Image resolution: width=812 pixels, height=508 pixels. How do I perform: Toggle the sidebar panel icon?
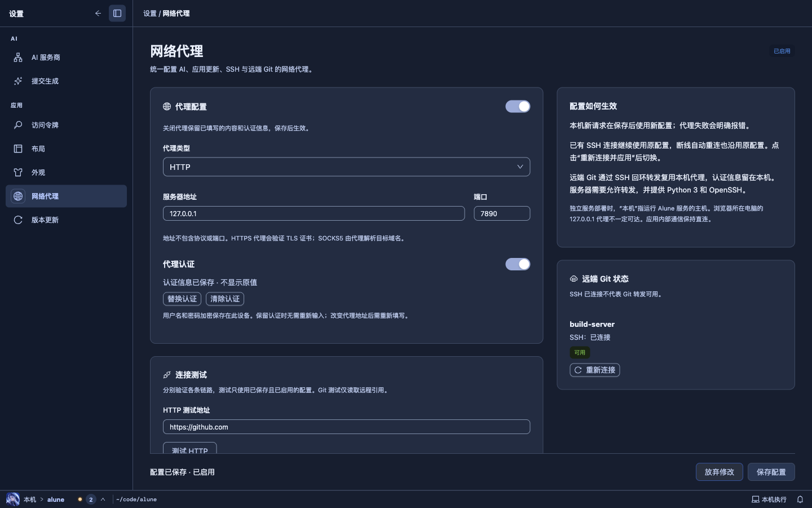117,13
